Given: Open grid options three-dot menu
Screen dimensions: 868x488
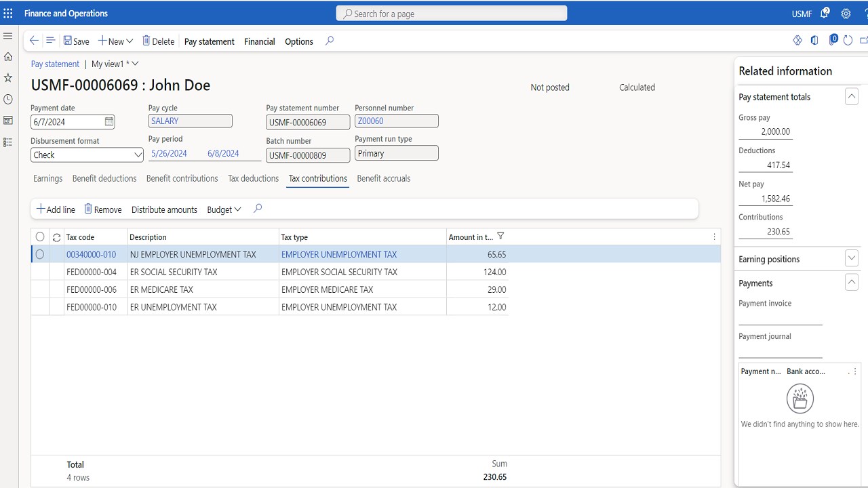Looking at the screenshot, I should (x=714, y=237).
